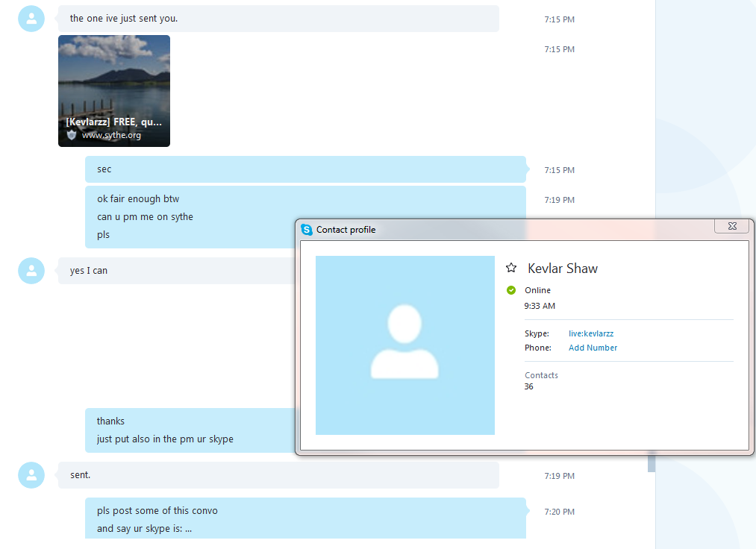Click the Add Number link

point(593,348)
